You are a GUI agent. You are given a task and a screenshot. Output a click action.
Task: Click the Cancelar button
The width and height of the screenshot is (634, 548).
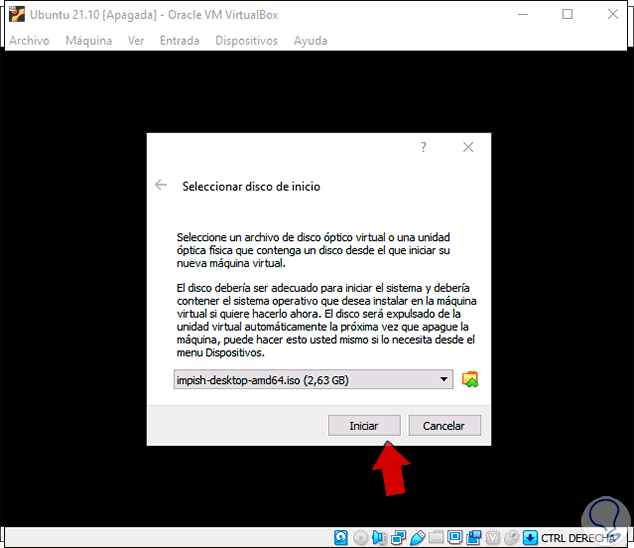coord(444,425)
